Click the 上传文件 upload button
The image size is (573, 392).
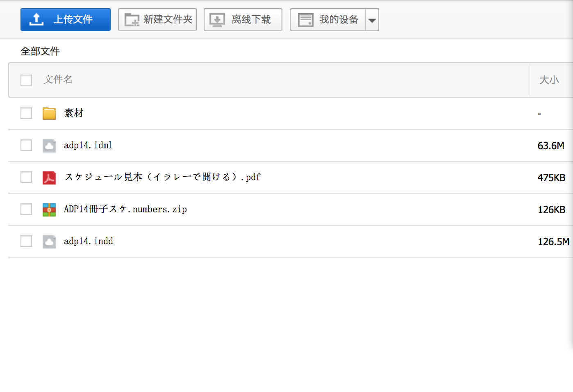point(66,20)
